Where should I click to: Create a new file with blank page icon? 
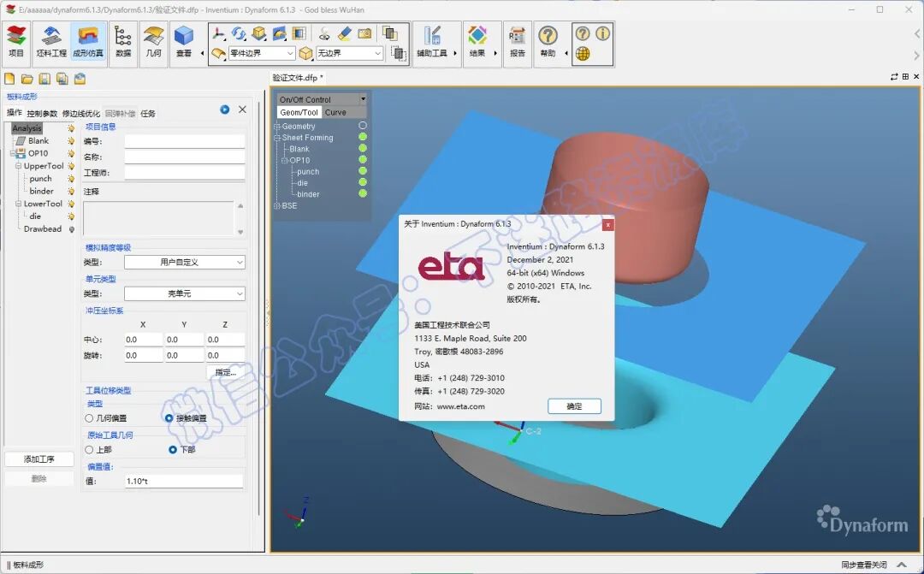point(9,79)
